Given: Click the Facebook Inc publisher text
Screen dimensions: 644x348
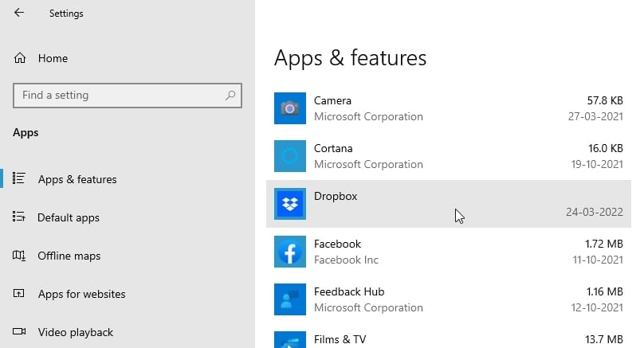Looking at the screenshot, I should coord(346,260).
